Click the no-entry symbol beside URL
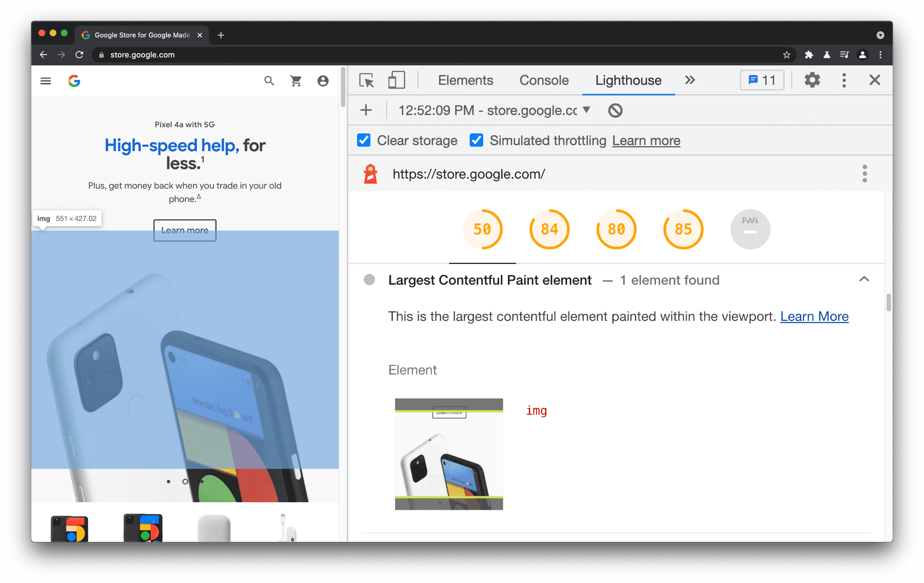Image resolution: width=924 pixels, height=583 pixels. [x=615, y=110]
